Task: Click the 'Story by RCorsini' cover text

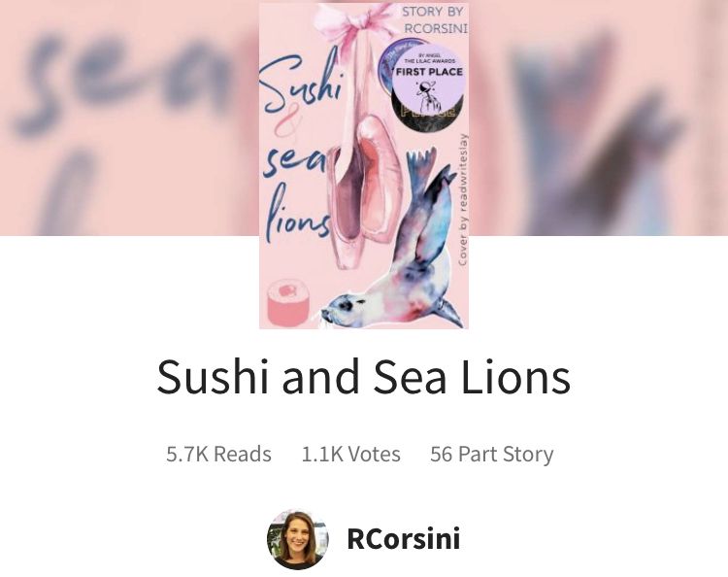Action: 434,20
